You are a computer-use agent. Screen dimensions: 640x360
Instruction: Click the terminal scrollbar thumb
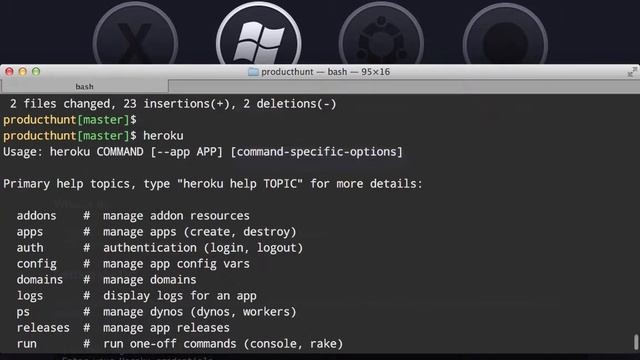636,342
